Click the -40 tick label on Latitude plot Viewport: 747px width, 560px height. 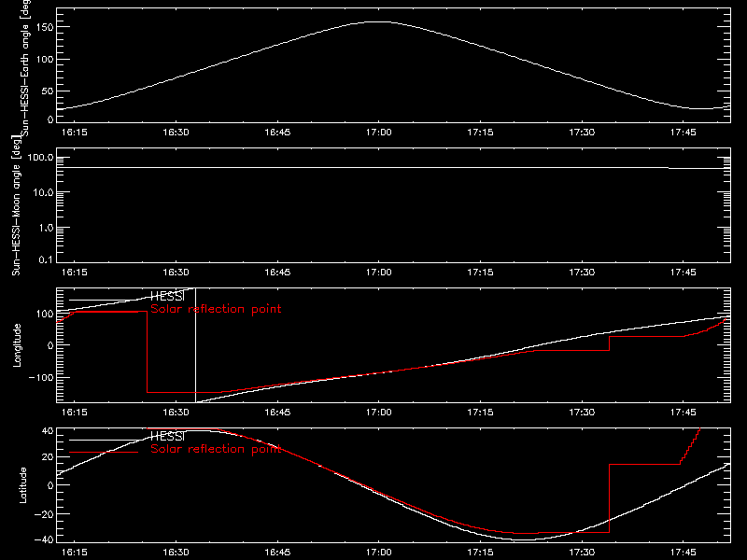point(44,540)
